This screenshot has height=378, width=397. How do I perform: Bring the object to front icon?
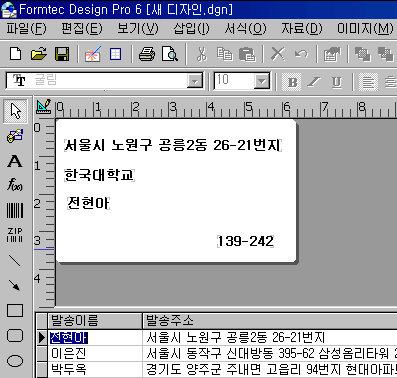point(362,54)
